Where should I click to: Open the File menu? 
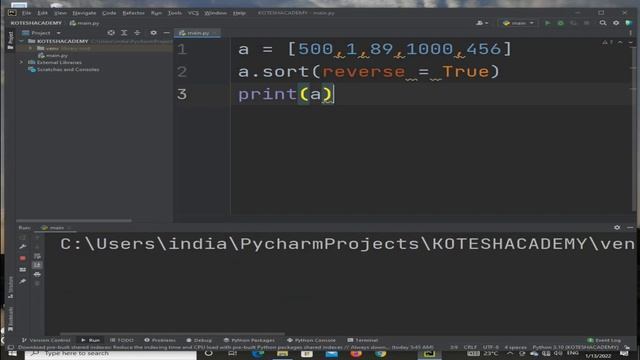[x=27, y=13]
